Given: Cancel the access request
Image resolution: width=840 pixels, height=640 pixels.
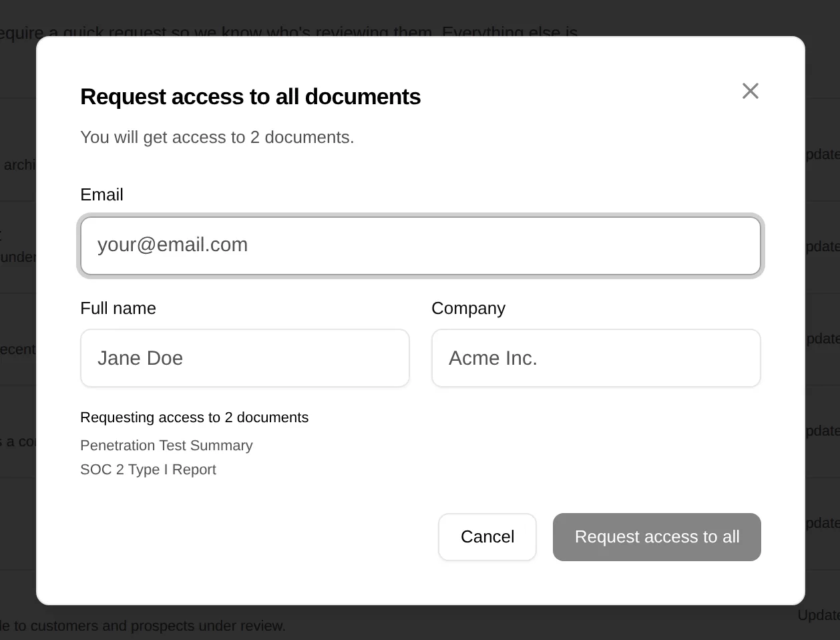Looking at the screenshot, I should [487, 537].
